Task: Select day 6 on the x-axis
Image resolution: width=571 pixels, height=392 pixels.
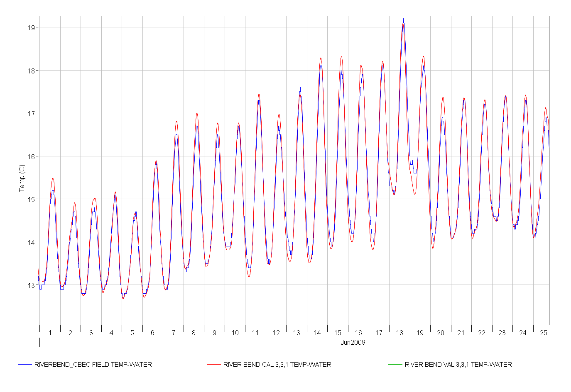Action: (152, 333)
